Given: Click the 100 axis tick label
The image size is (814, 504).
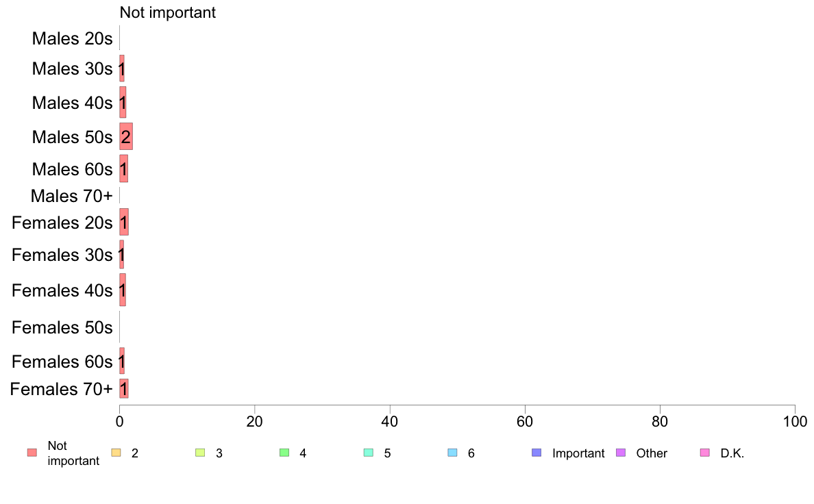Looking at the screenshot, I should [795, 421].
